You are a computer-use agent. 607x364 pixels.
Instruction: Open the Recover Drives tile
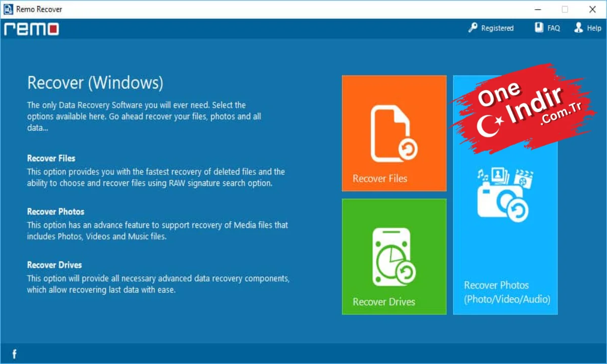394,256
